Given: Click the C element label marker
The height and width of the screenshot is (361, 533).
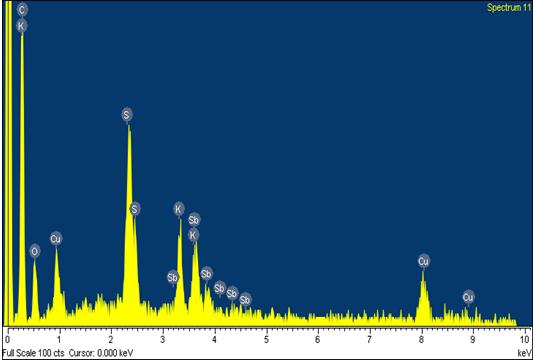Looking at the screenshot, I should pos(22,10).
